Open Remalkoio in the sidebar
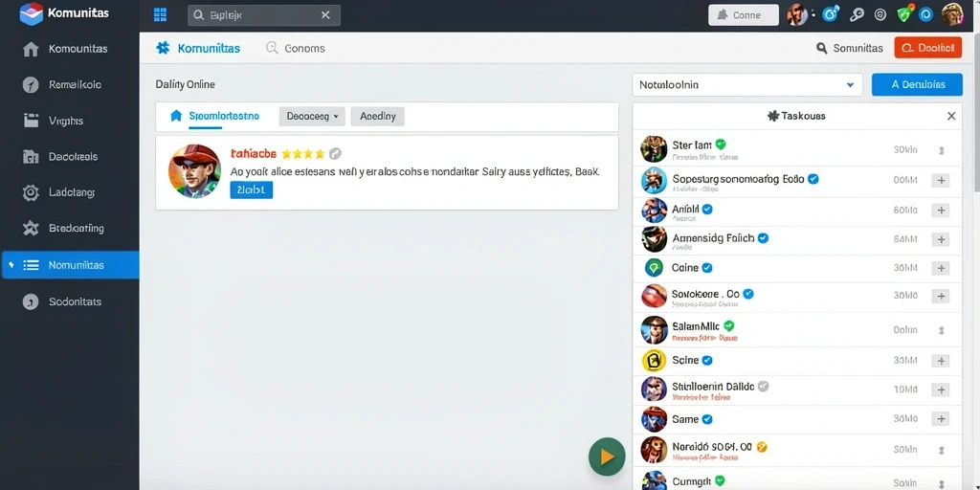This screenshot has width=980, height=490. click(x=69, y=85)
